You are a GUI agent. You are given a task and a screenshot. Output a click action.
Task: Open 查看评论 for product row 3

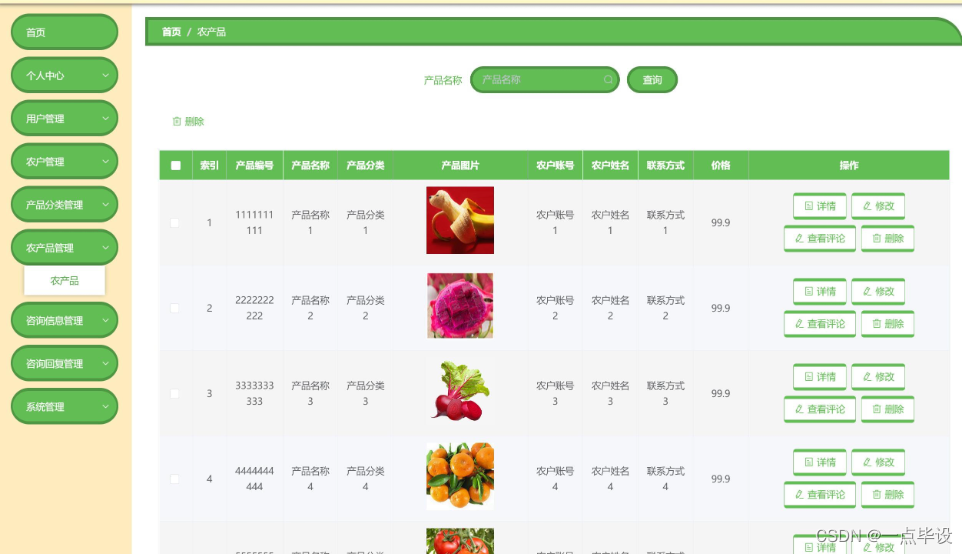click(x=820, y=409)
